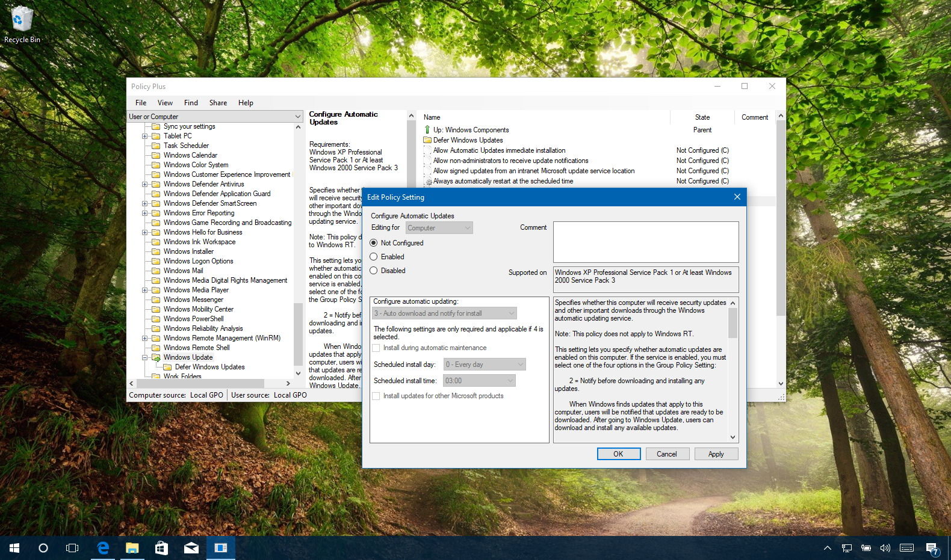Open the touch keyboard tray icon

coord(906,548)
